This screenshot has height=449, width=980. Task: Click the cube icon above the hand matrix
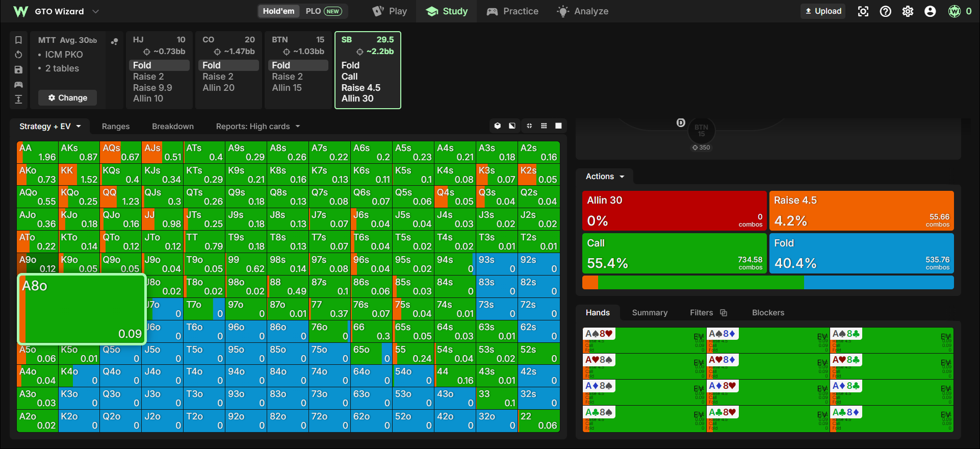coord(498,126)
